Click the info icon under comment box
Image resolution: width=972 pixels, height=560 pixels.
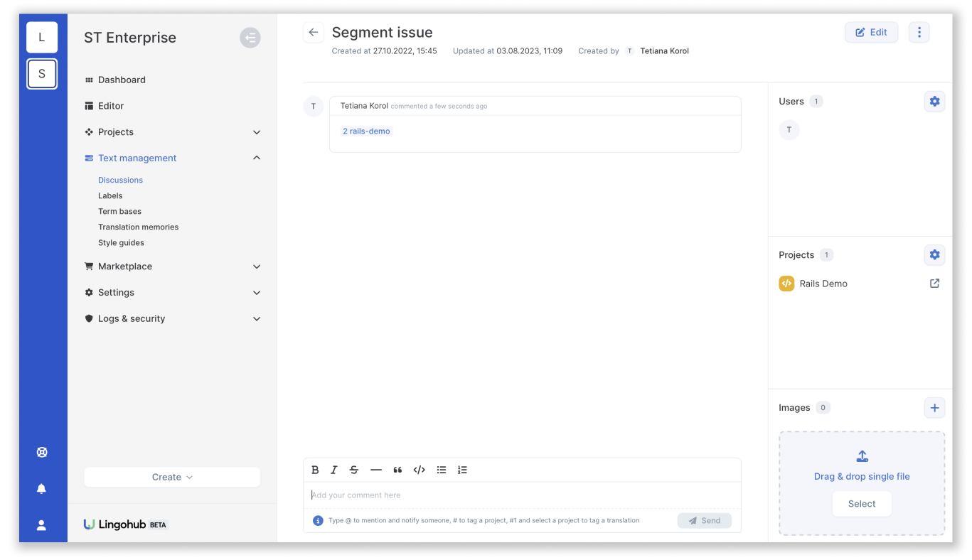pos(319,521)
